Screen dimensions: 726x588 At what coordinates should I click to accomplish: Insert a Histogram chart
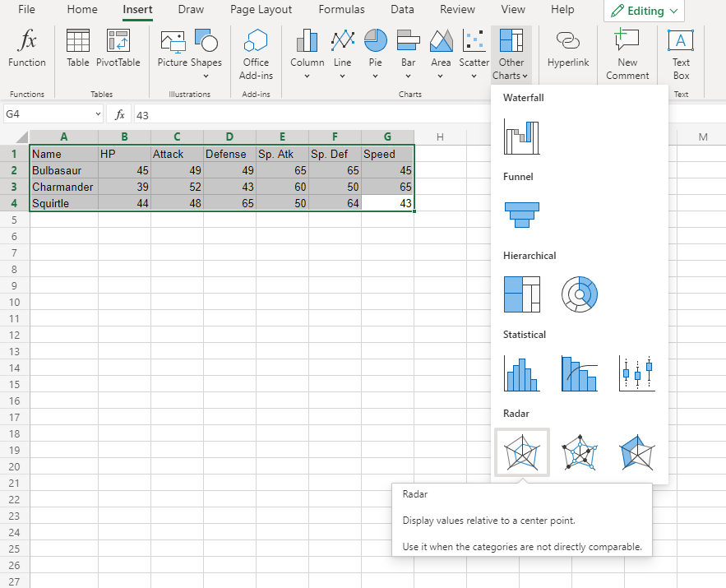[522, 373]
